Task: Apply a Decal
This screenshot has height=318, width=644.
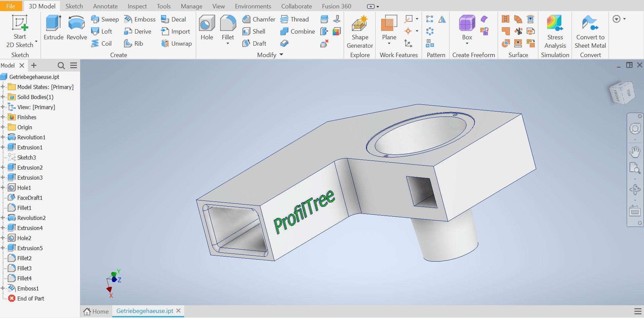Action: tap(173, 19)
